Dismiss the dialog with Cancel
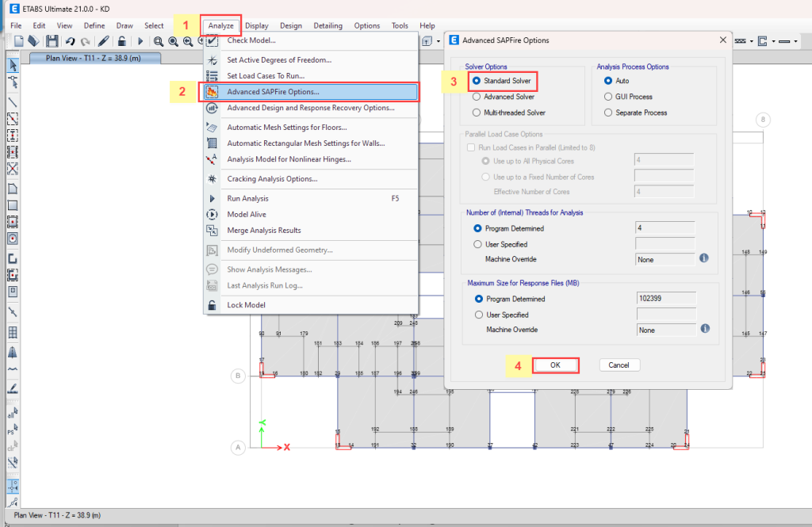 coord(619,365)
